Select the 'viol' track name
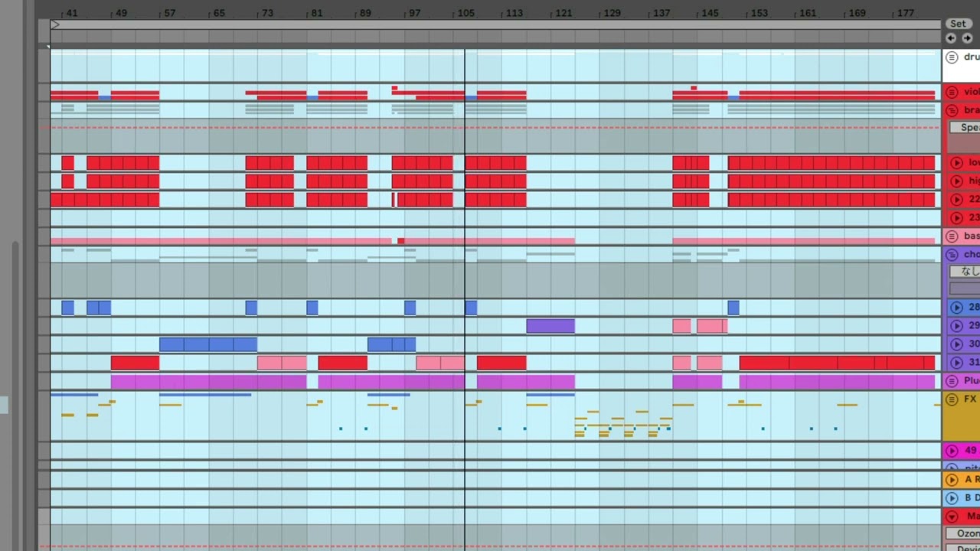Screen dimensions: 980x551 click(972, 92)
